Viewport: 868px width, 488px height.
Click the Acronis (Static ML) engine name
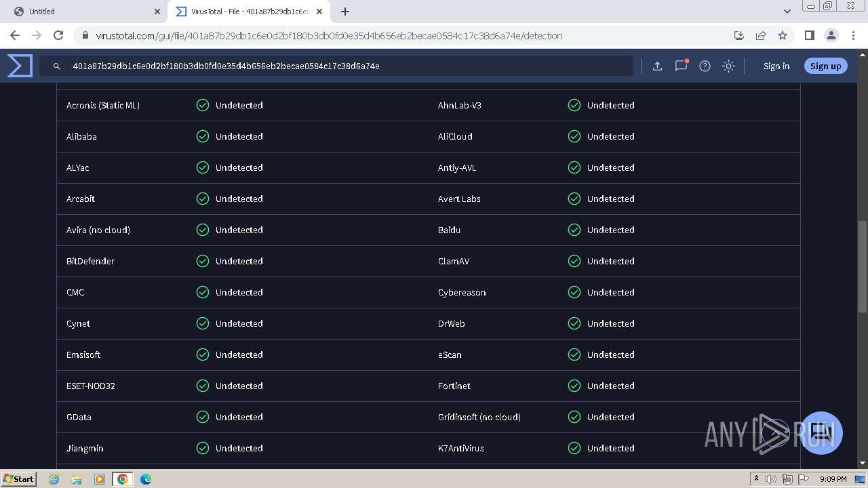click(103, 105)
